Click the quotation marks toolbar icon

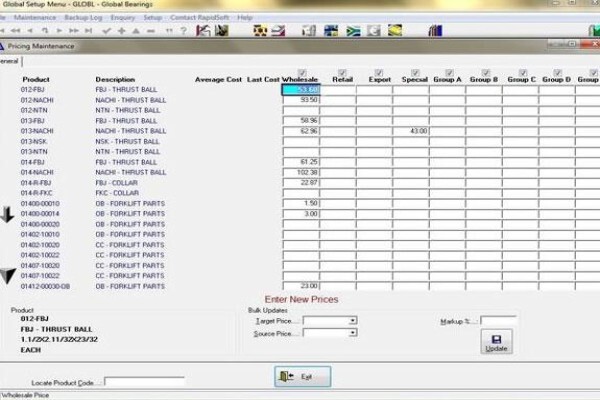click(x=169, y=31)
